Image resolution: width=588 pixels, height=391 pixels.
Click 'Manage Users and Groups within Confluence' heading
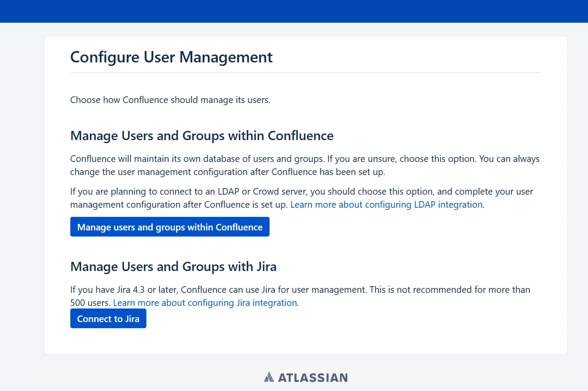coord(202,136)
